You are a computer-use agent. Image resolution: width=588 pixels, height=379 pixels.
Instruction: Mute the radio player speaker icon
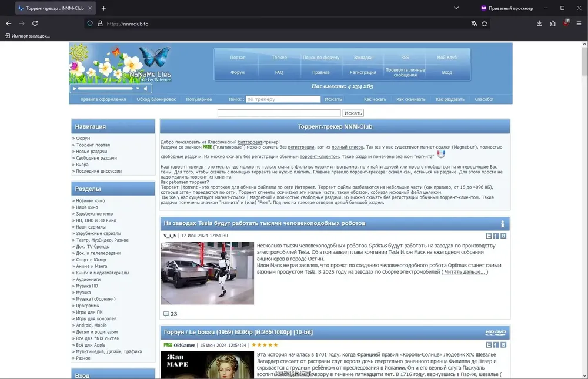click(x=145, y=89)
